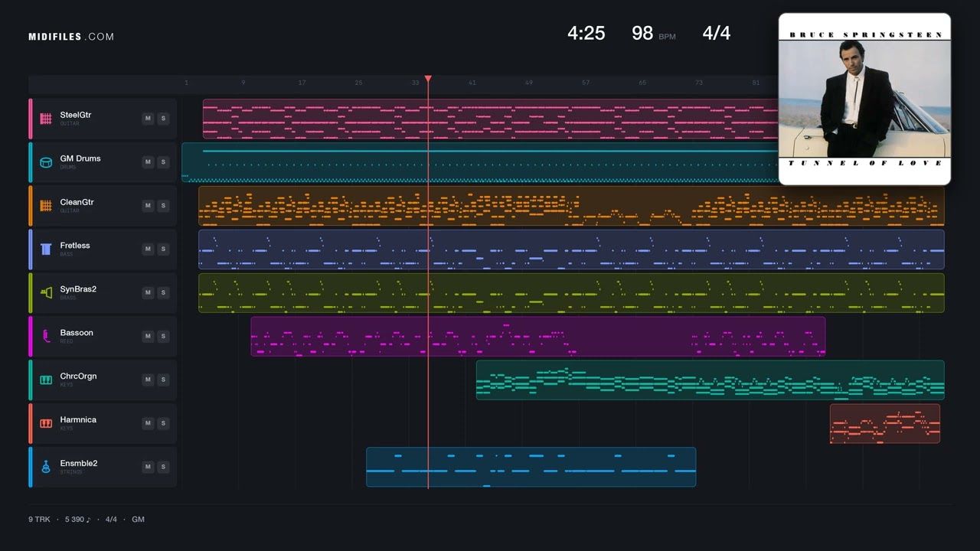Viewport: 980px width, 551px height.
Task: Click the ChrcOrgn keys icon
Action: click(46, 380)
